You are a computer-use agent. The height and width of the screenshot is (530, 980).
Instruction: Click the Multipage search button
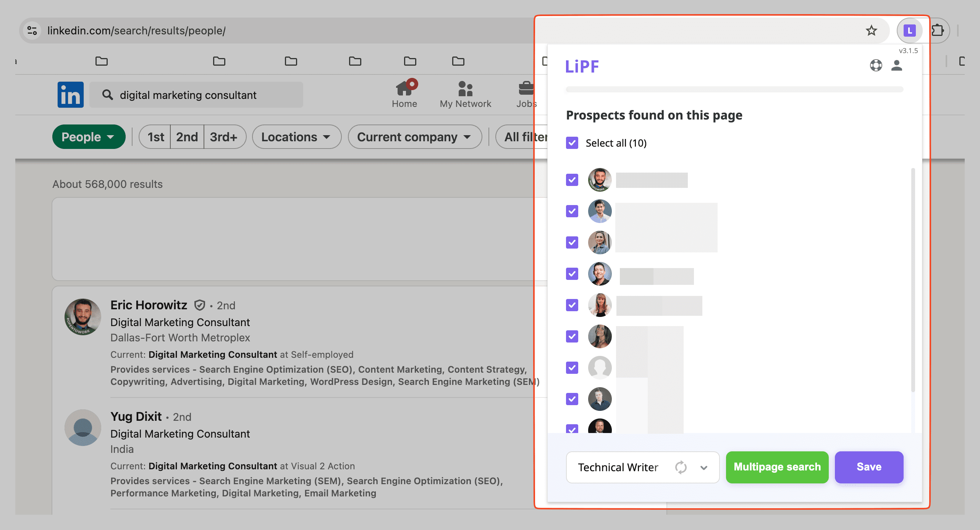[x=777, y=467]
